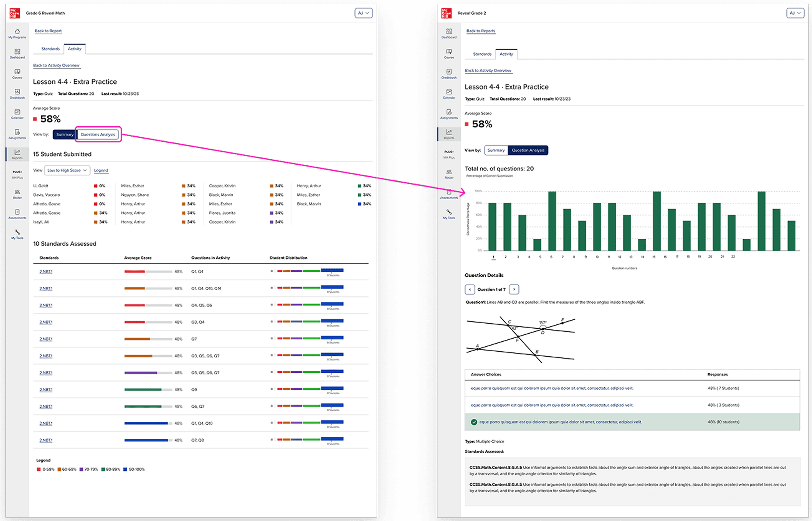Screen dimensions: 812x521
Task: Click the tallest bar for question 5
Action: point(552,221)
